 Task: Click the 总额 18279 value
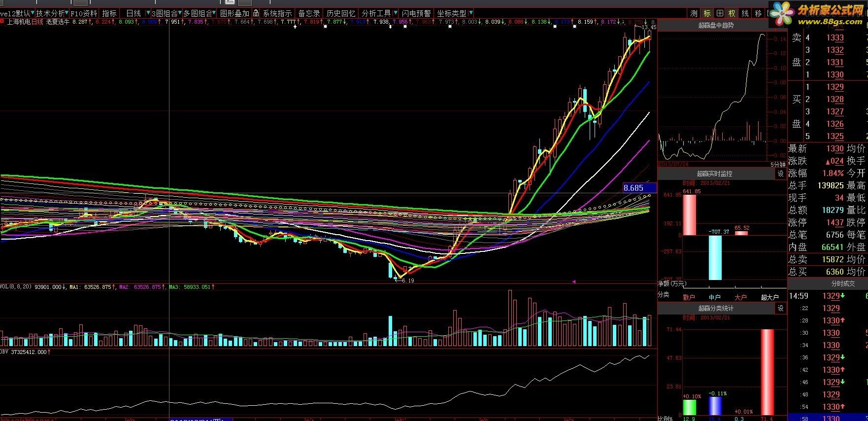click(833, 210)
